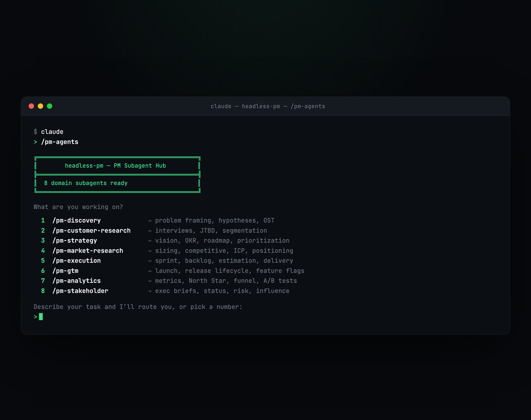Screen dimensions: 531x420
Task: Click the window title 'claude — headless-pm — /pm-agents'
Action: pos(268,106)
